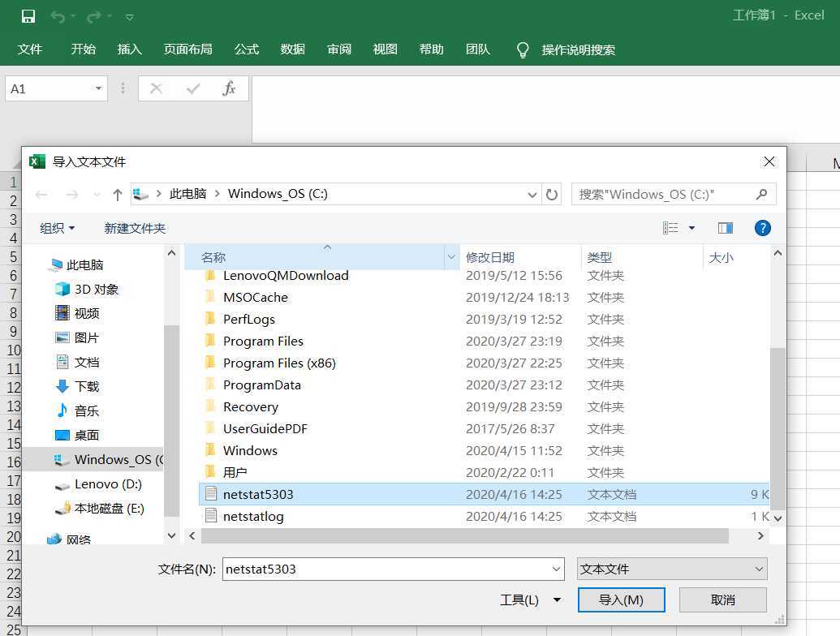Click the 导入(M) button
Screen dimensions: 840x636
tap(621, 599)
